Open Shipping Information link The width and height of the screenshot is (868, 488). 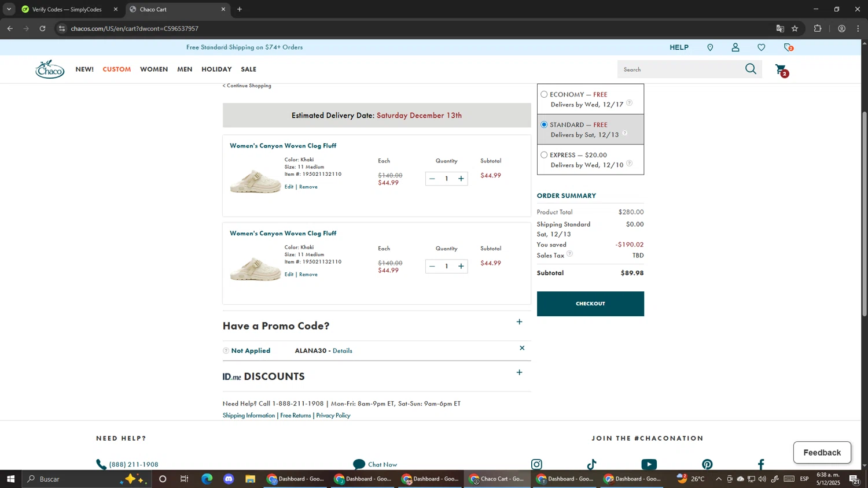click(249, 416)
